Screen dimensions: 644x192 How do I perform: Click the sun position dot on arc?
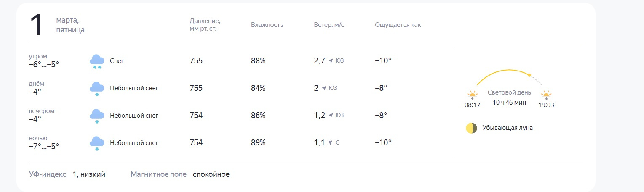click(529, 75)
